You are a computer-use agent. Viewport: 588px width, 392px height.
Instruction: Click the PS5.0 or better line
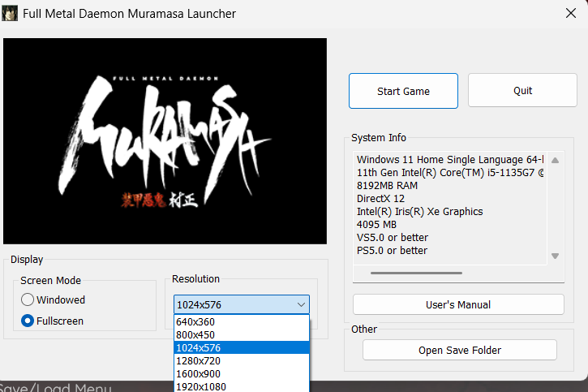pos(392,251)
